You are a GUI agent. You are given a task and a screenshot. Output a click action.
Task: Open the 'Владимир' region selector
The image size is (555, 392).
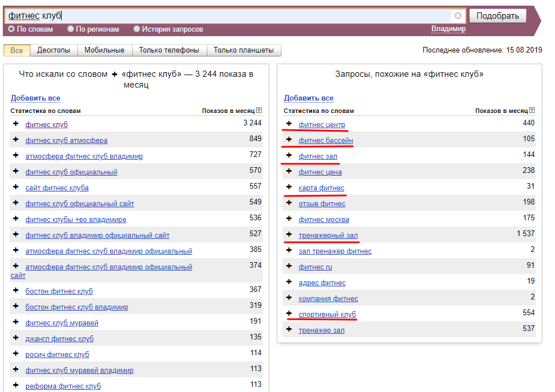(448, 29)
